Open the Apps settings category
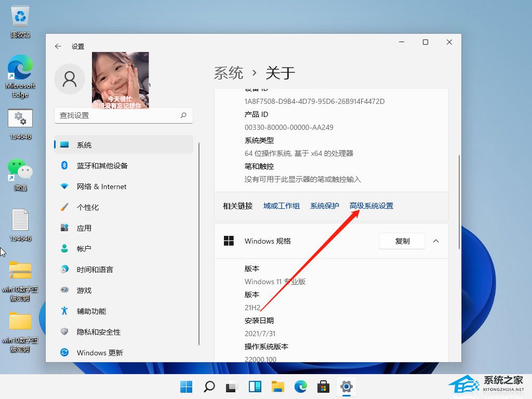Viewport: 532px width, 399px height. click(84, 228)
